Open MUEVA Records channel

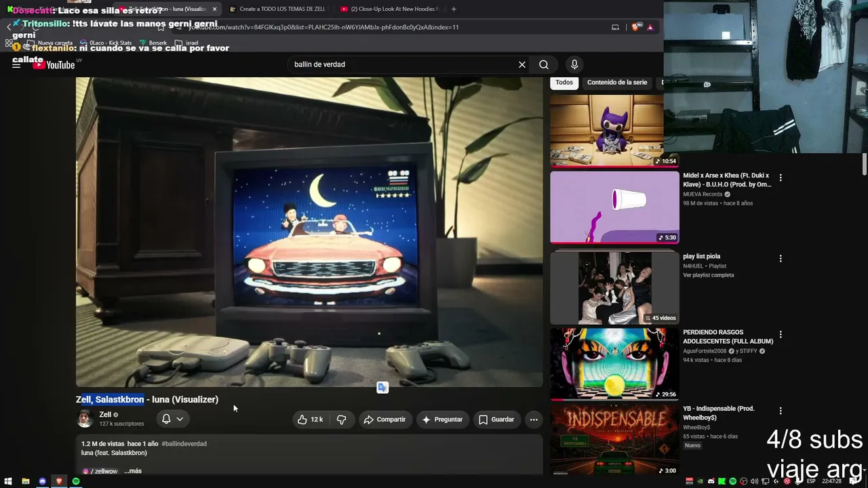[703, 195]
